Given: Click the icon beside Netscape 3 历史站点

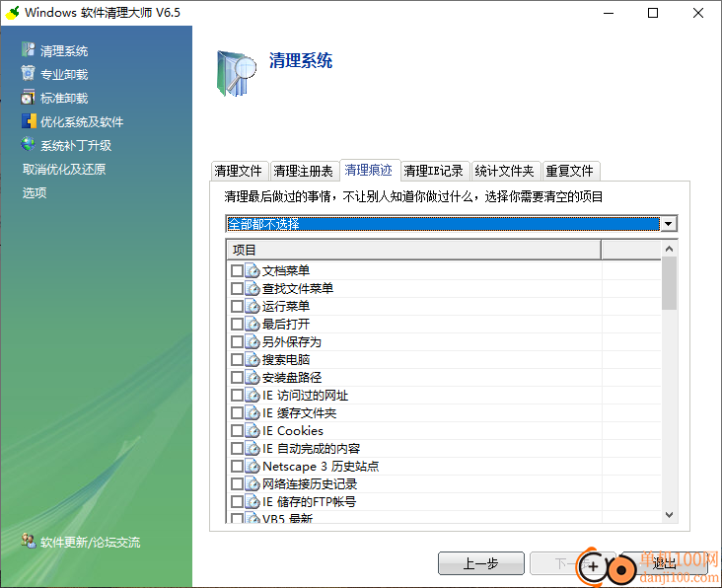Looking at the screenshot, I should tap(253, 467).
